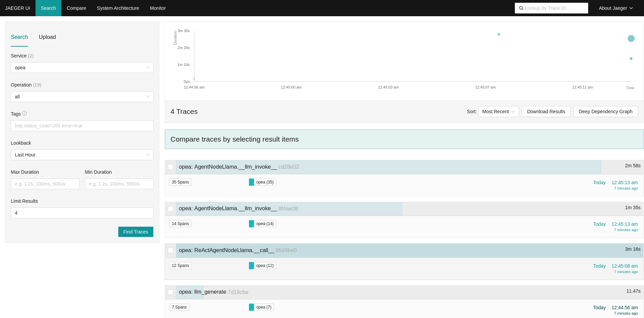Click the 35 Spans badge
644x318 pixels.
tap(180, 182)
